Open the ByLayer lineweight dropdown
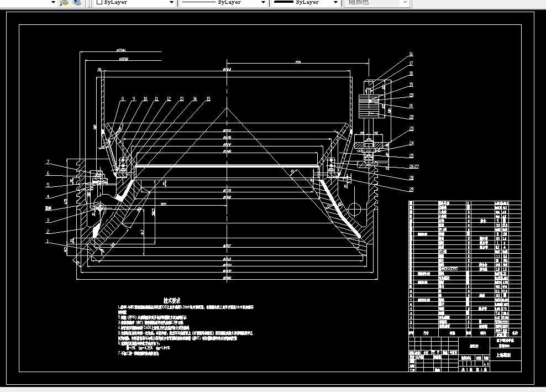 (x=335, y=2)
